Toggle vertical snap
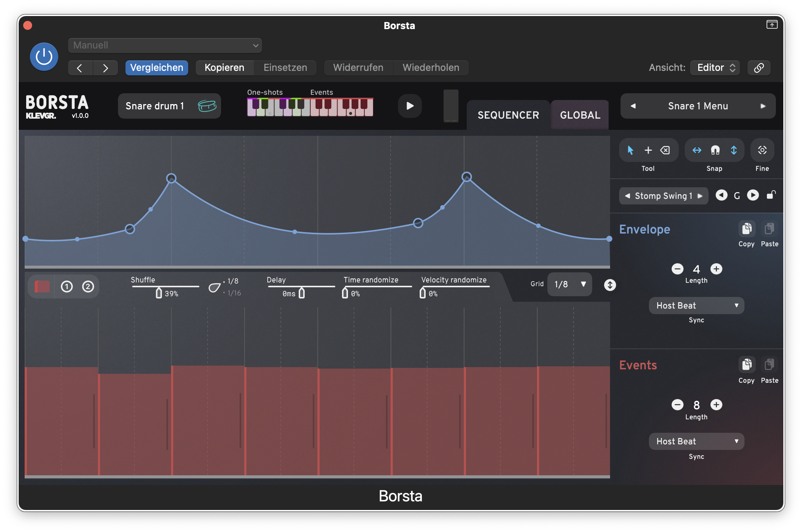802x532 pixels. click(x=734, y=150)
